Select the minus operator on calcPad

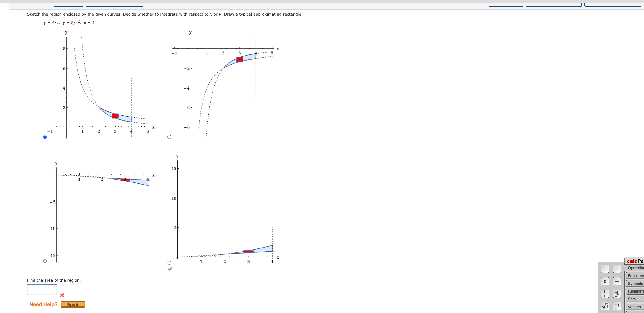pos(617,269)
